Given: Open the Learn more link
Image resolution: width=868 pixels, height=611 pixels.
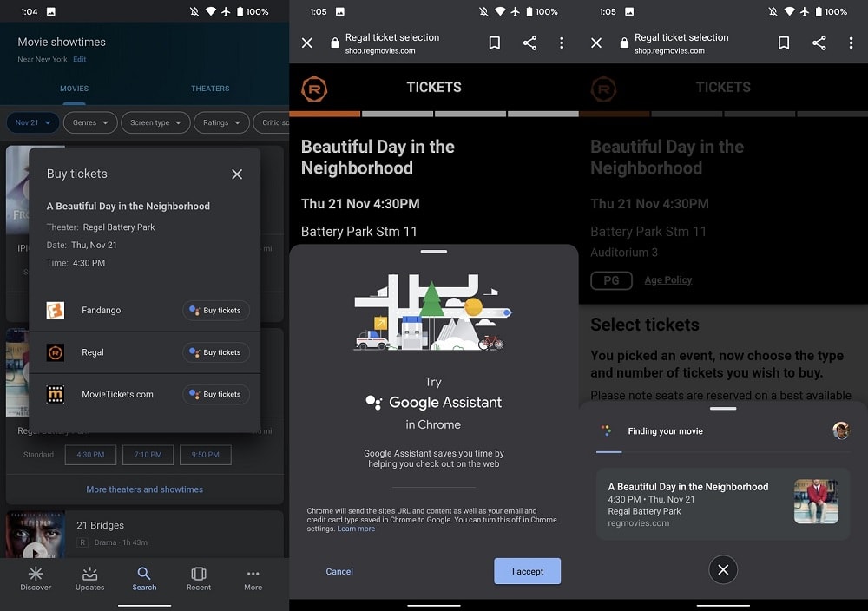Looking at the screenshot, I should click(x=356, y=529).
